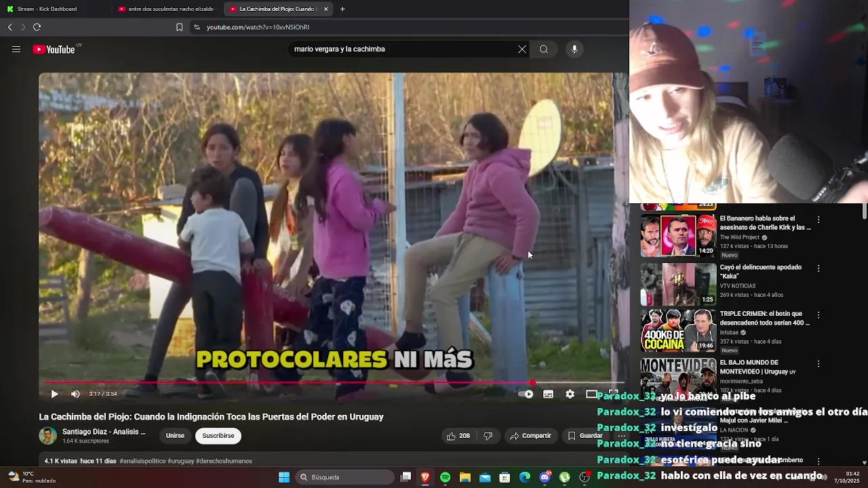The width and height of the screenshot is (868, 488).
Task: Click the video title text
Action: pyautogui.click(x=211, y=417)
